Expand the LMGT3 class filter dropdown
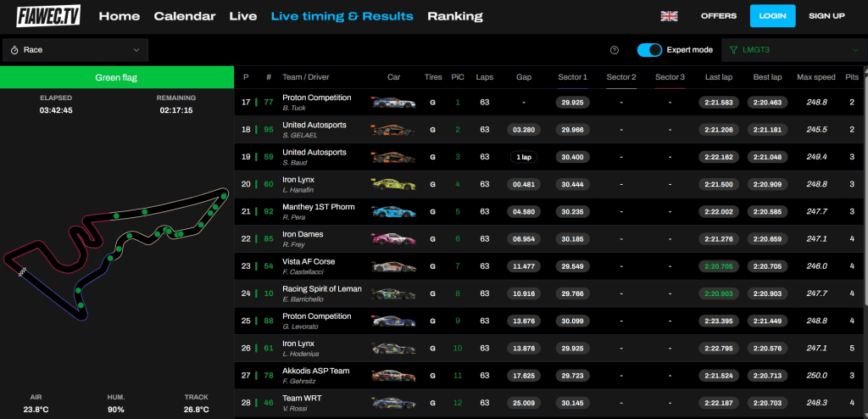This screenshot has height=419, width=868. tap(793, 50)
